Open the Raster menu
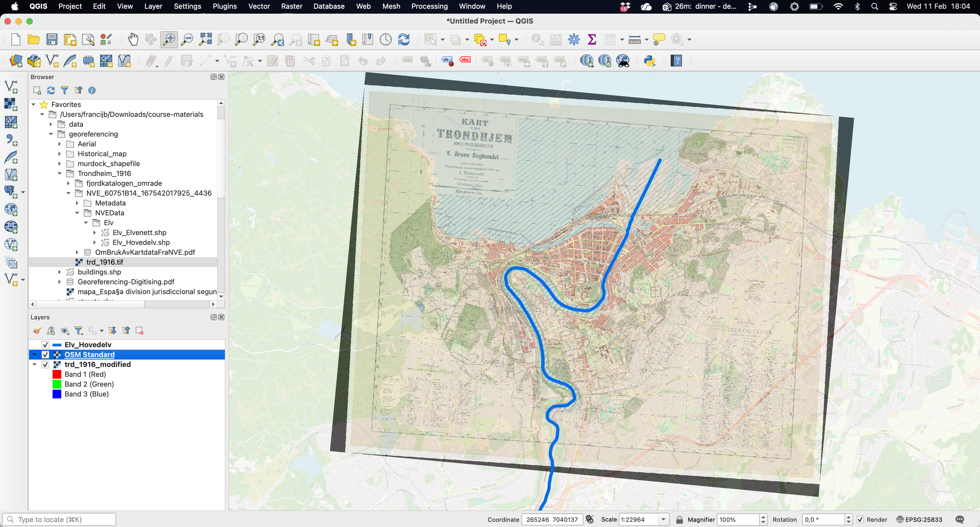Viewport: 980px width, 527px height. coord(291,7)
